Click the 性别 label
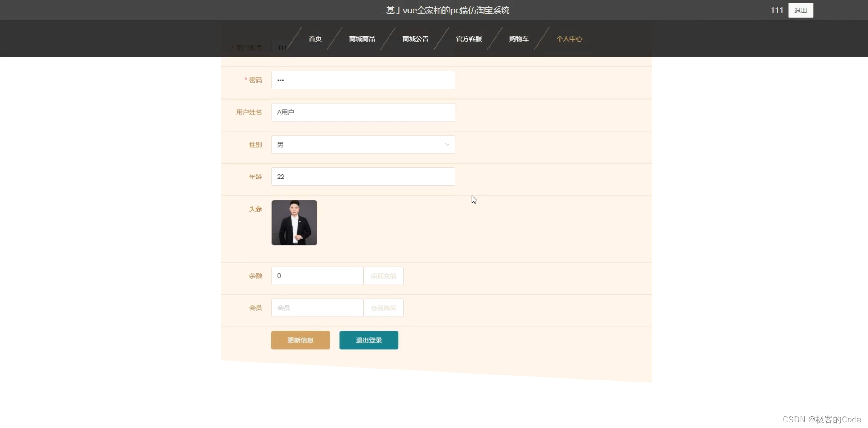868x428 pixels. 255,144
